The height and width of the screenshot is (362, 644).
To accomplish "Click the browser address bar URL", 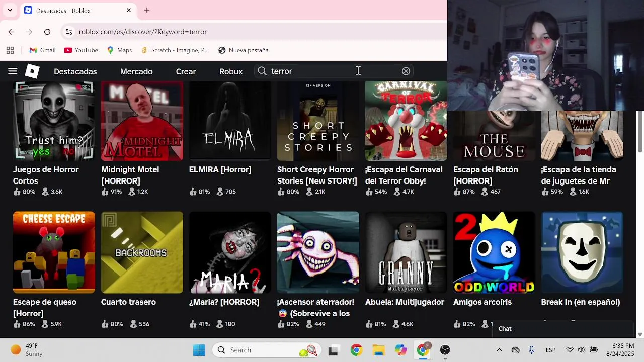I will click(143, 32).
